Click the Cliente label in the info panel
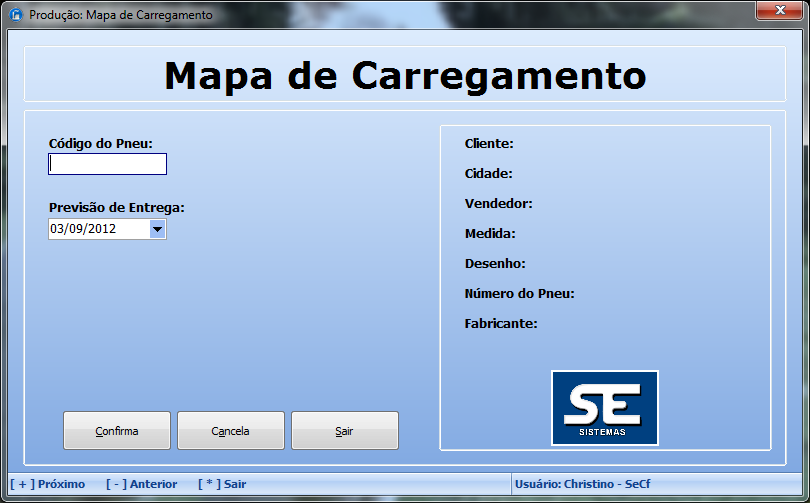Viewport: 810px width, 503px height. tap(489, 144)
